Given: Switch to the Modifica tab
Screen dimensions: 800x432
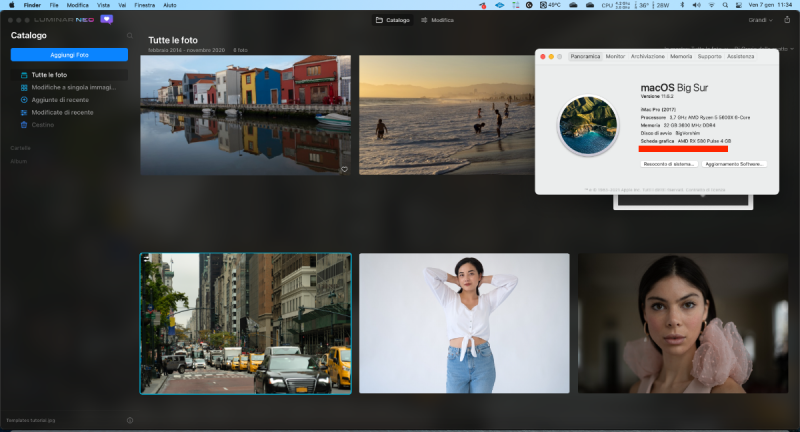Looking at the screenshot, I should pyautogui.click(x=437, y=20).
